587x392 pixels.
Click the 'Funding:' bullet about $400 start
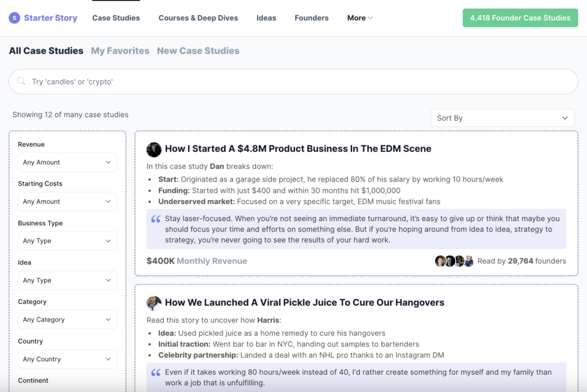[x=279, y=191]
